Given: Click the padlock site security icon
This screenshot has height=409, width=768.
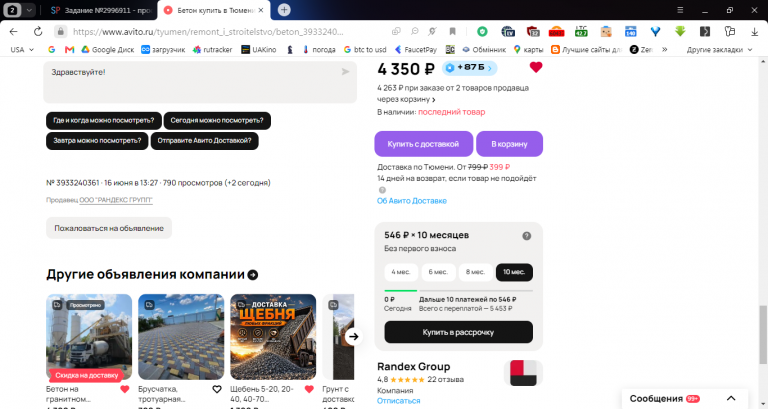Looking at the screenshot, I should click(60, 31).
